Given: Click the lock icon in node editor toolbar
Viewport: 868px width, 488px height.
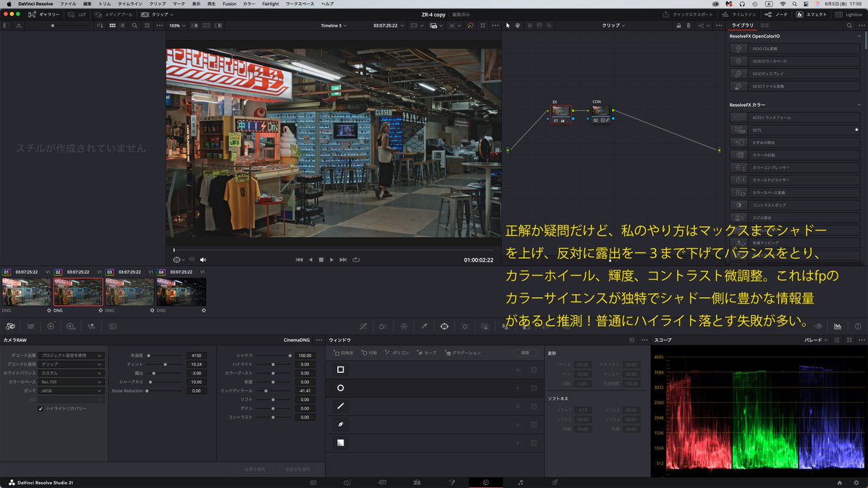Looking at the screenshot, I should 678,25.
